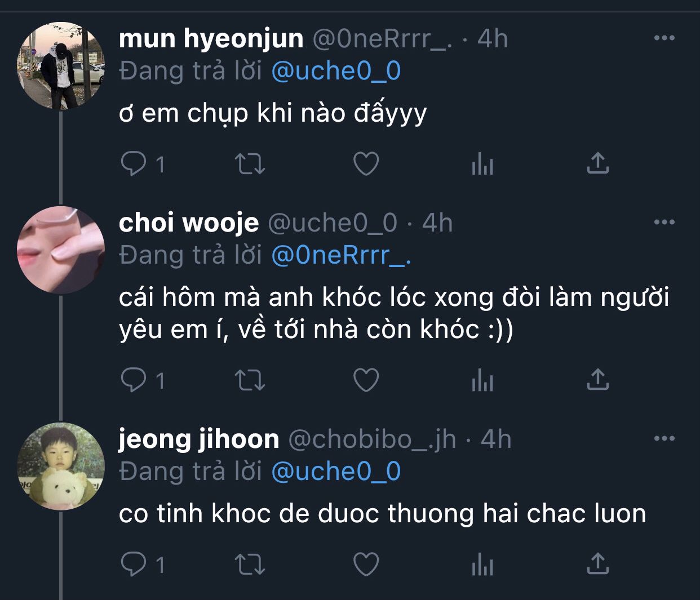Open the @0neRrrr_. mention link

341,256
